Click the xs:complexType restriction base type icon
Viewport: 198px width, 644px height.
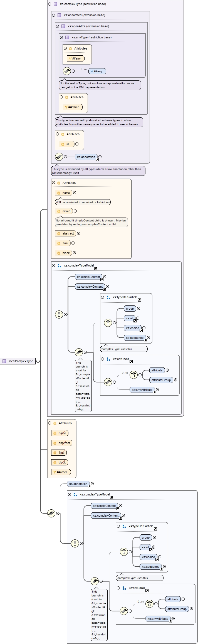coord(55,4)
